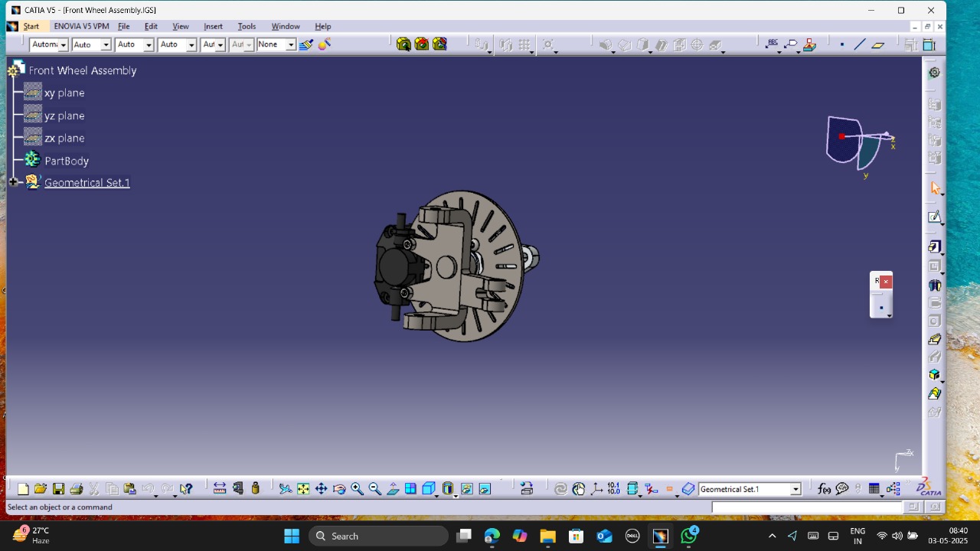Image resolution: width=980 pixels, height=551 pixels.
Task: Open the None line type dropdown
Action: pos(276,44)
